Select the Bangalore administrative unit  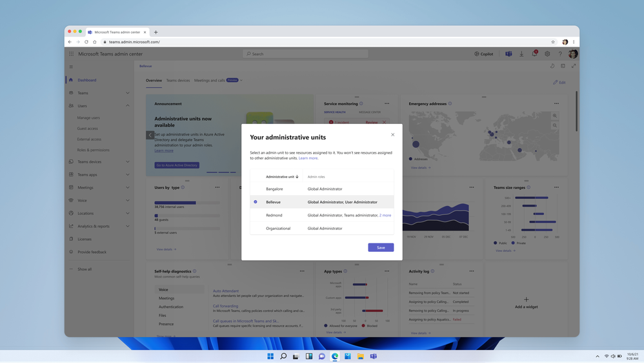tap(321, 189)
